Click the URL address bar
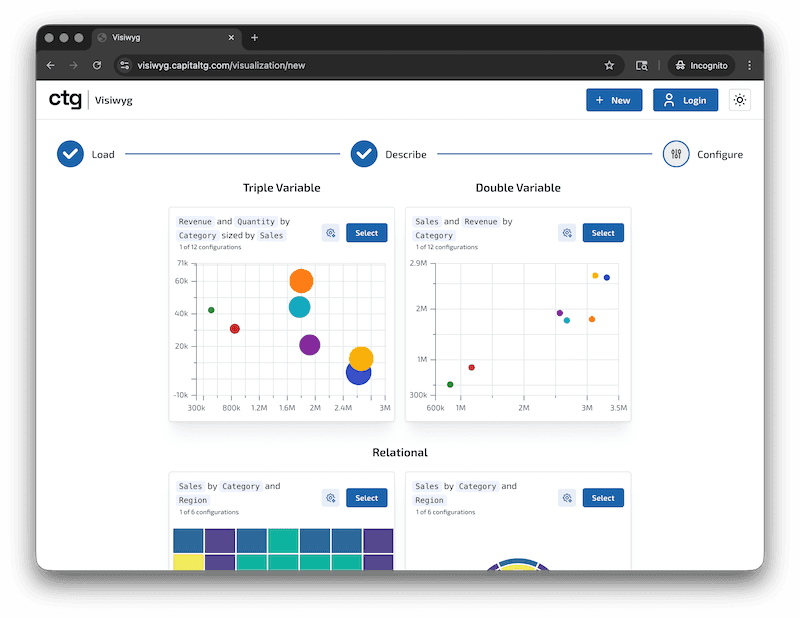The width and height of the screenshot is (800, 618). [x=360, y=65]
